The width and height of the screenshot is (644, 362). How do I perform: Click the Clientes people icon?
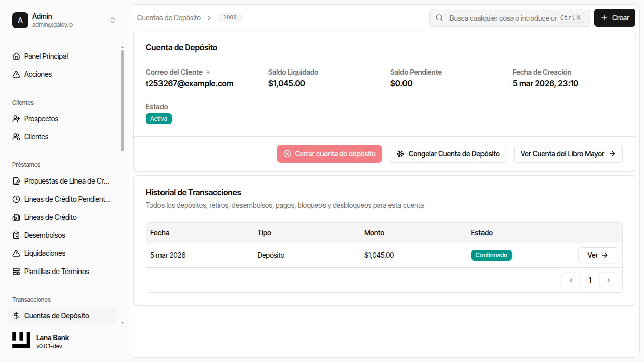pos(16,137)
